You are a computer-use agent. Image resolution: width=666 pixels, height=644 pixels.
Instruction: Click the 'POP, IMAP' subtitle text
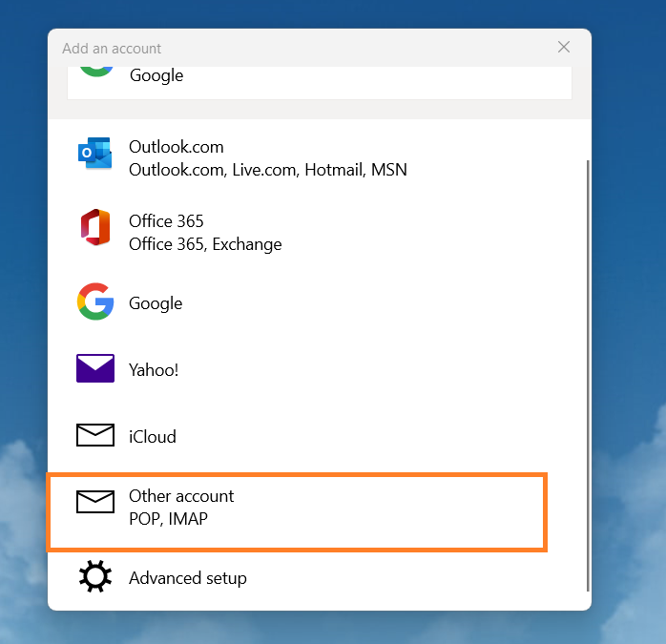point(168,519)
